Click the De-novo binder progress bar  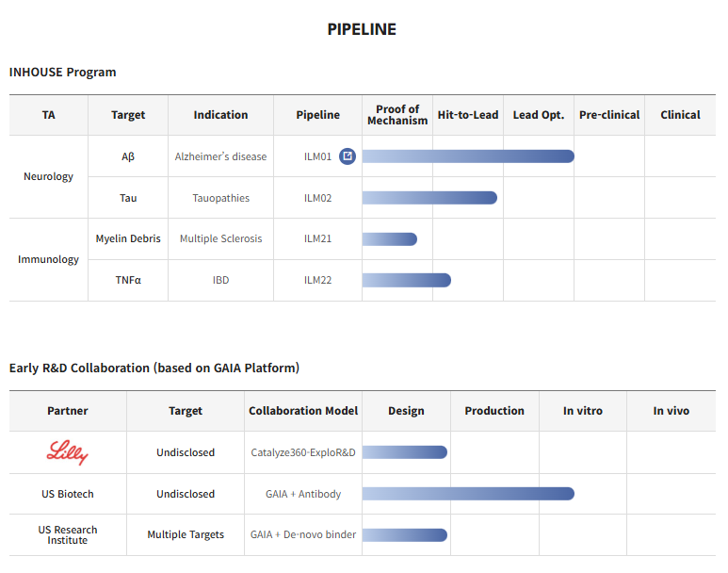(404, 535)
